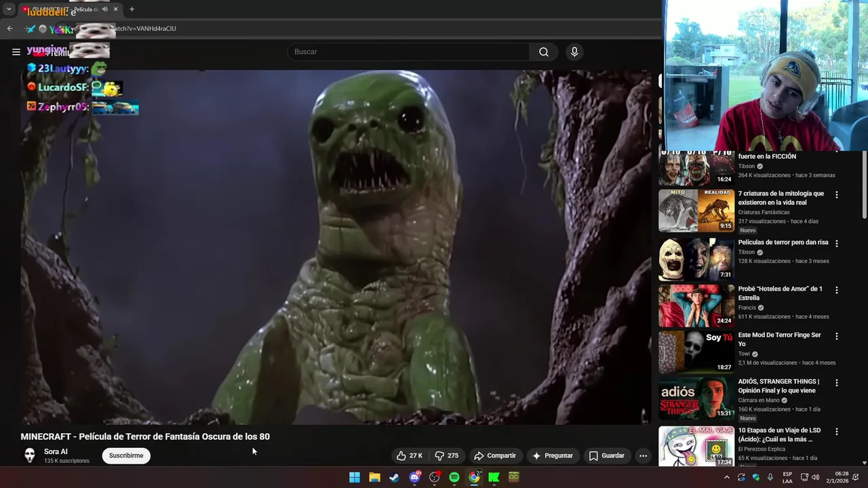Click the Buscar search input field
This screenshot has height=488, width=868.
[x=408, y=52]
